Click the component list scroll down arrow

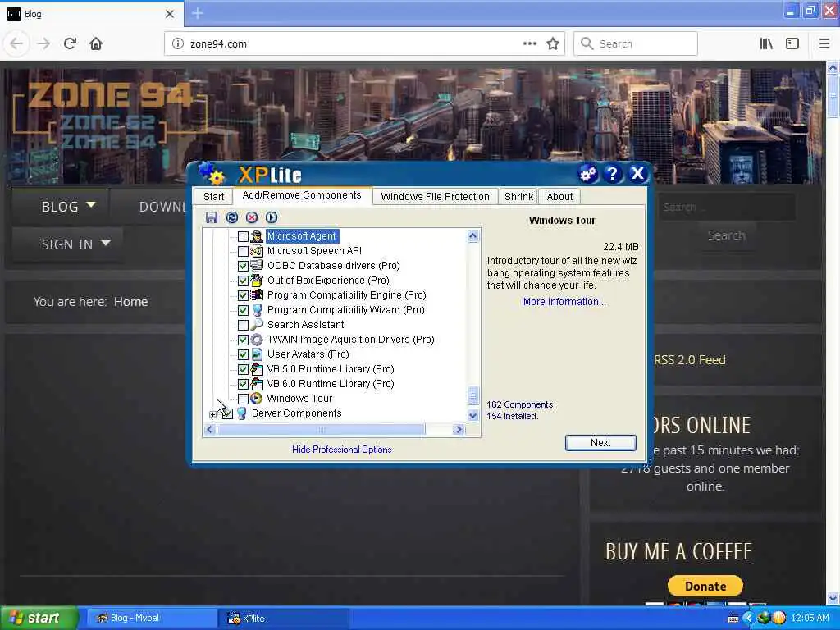pyautogui.click(x=473, y=415)
